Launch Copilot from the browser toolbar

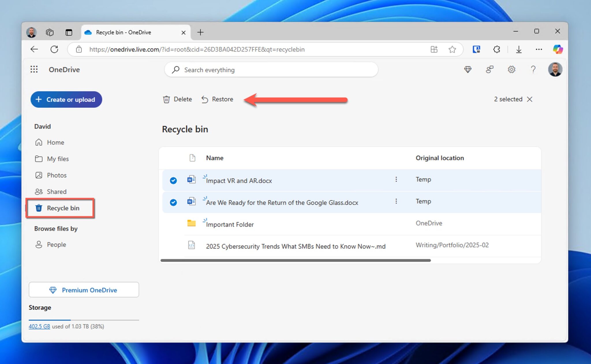[558, 49]
